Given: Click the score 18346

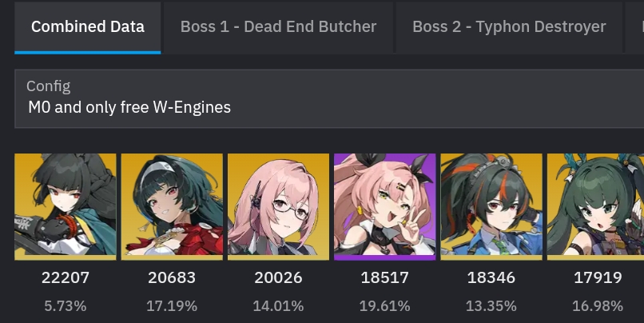Looking at the screenshot, I should coord(491,277).
